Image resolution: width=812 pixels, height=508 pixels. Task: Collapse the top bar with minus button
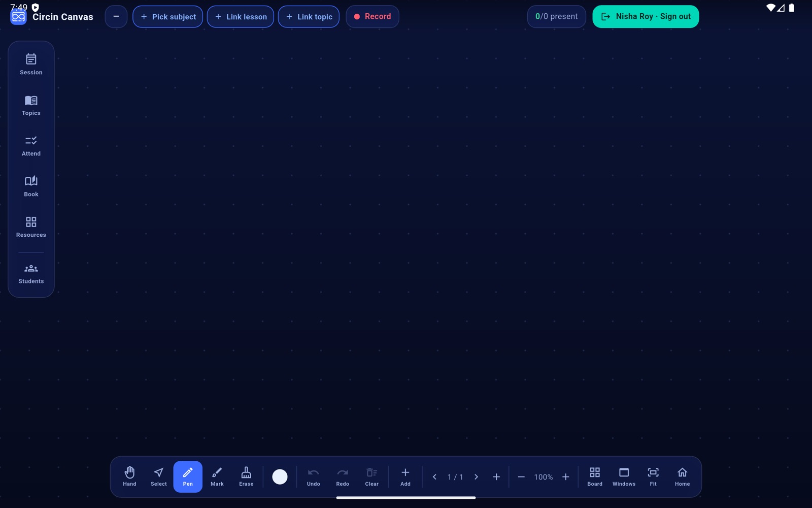[x=116, y=16]
